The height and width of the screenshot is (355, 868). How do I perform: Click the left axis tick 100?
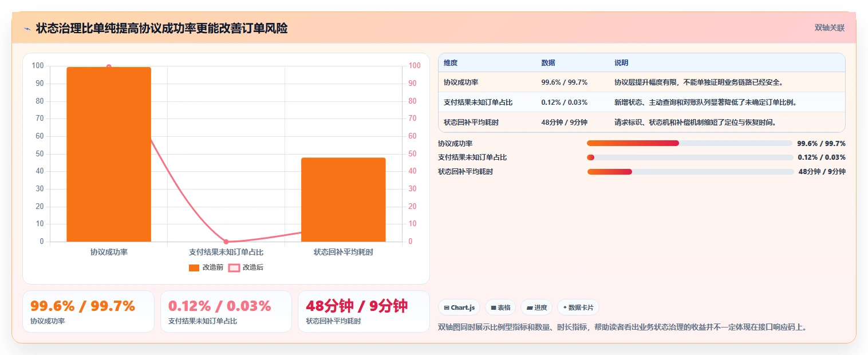[38, 66]
